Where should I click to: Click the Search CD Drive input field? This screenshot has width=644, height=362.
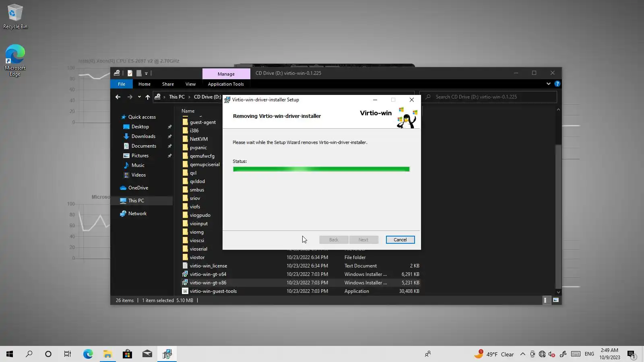(x=488, y=97)
